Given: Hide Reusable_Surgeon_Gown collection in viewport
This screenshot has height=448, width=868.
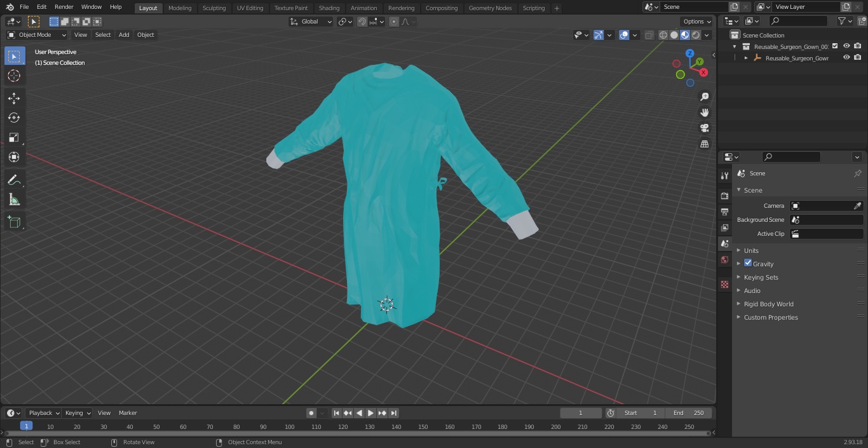Looking at the screenshot, I should point(846,46).
